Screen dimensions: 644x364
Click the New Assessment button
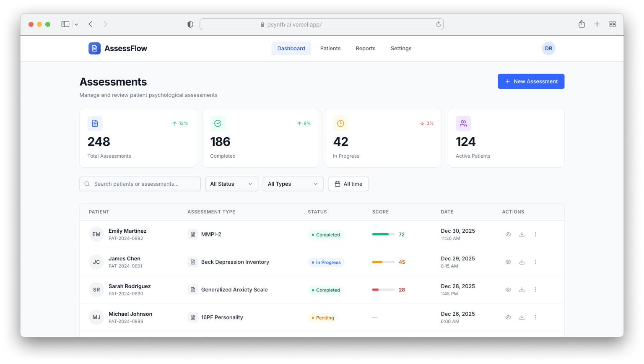tap(531, 81)
